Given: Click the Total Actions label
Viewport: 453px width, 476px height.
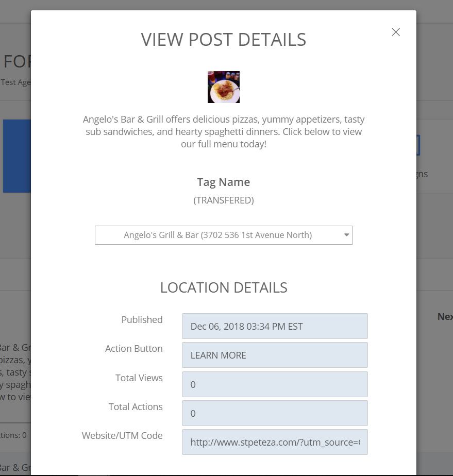Looking at the screenshot, I should click(136, 406).
